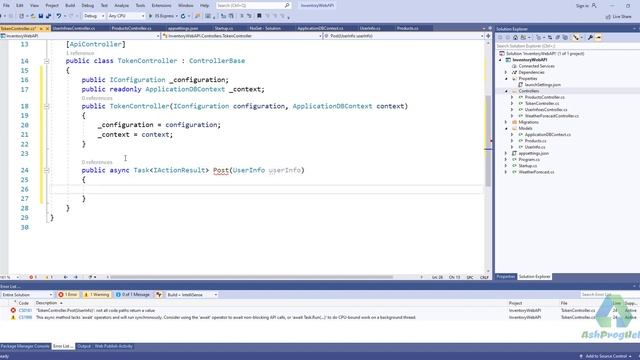Switch to the Properties panel tab
The image size is (640, 360).
[x=506, y=277]
